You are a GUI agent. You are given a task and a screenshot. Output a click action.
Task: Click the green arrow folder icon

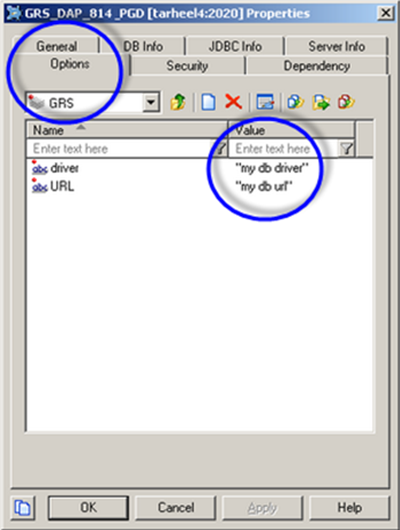click(x=321, y=102)
